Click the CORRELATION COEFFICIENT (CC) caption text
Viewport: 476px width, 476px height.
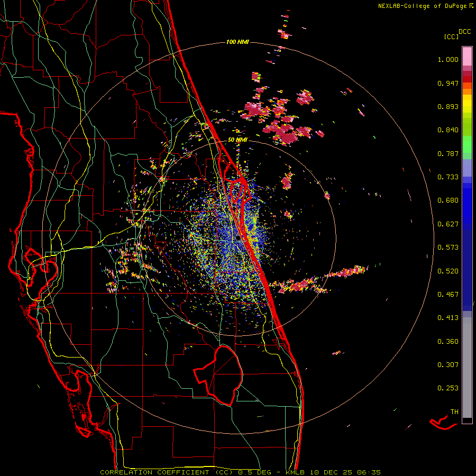click(x=167, y=472)
